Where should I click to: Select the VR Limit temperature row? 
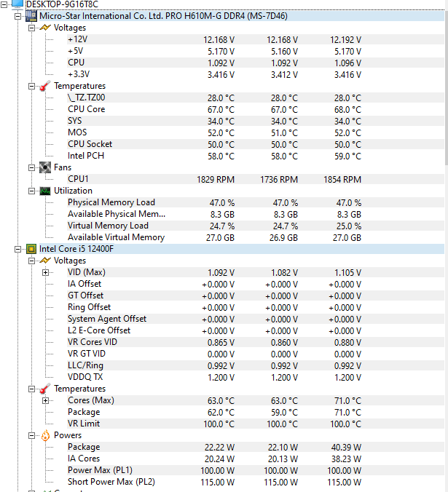(255, 424)
